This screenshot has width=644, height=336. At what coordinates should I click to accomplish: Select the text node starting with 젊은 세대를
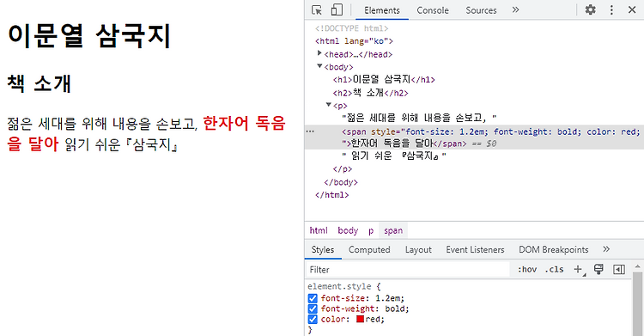(x=419, y=118)
